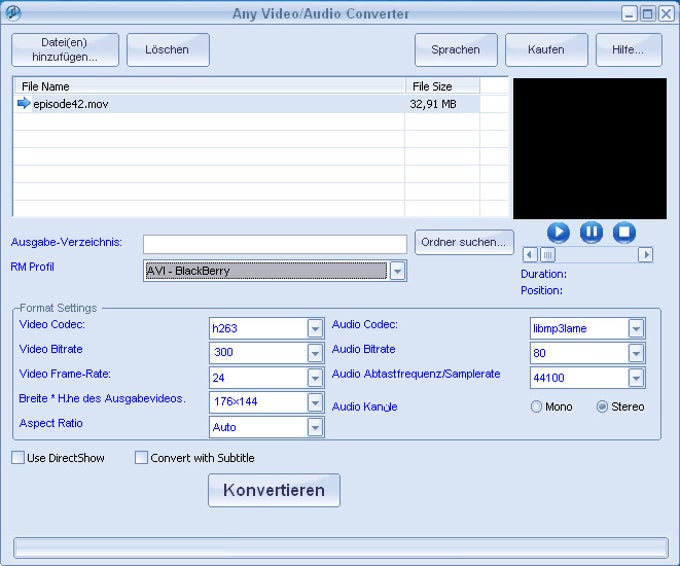Image resolution: width=680 pixels, height=566 pixels.
Task: Click the blue arrow icon beside episode42.mov
Action: 23,103
